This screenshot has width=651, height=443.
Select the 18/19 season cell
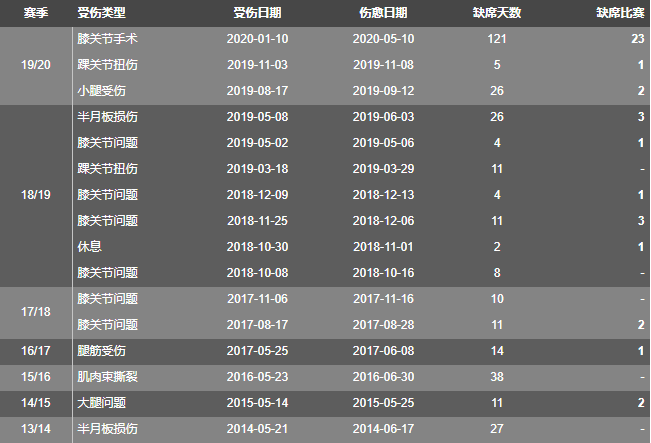[36, 195]
